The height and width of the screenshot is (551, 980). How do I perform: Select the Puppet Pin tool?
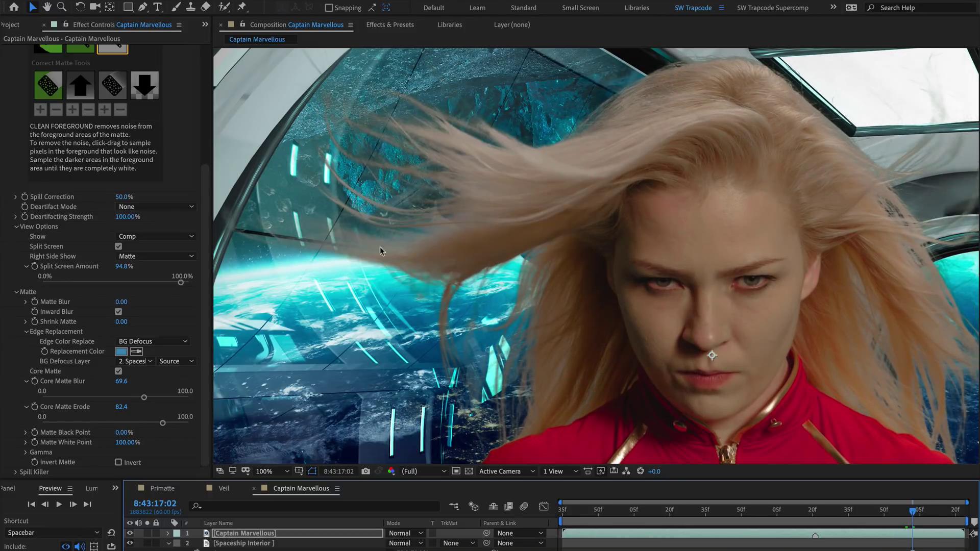242,7
